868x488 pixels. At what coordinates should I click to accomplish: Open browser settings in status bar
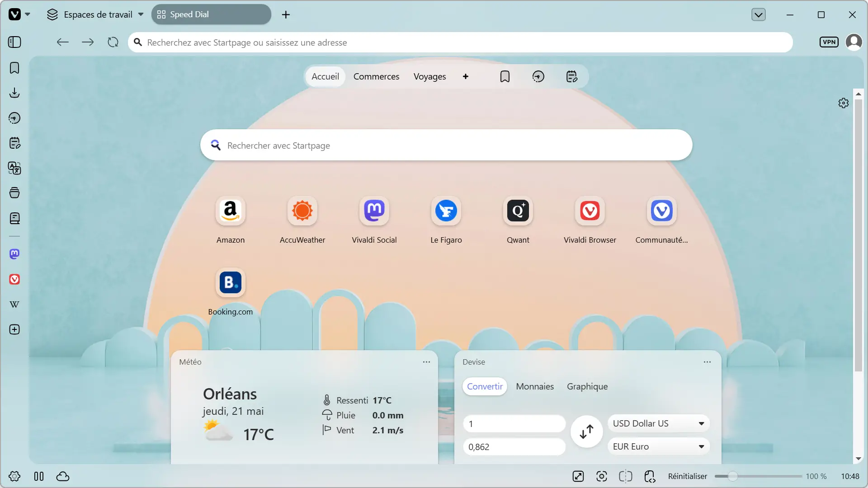(x=14, y=476)
